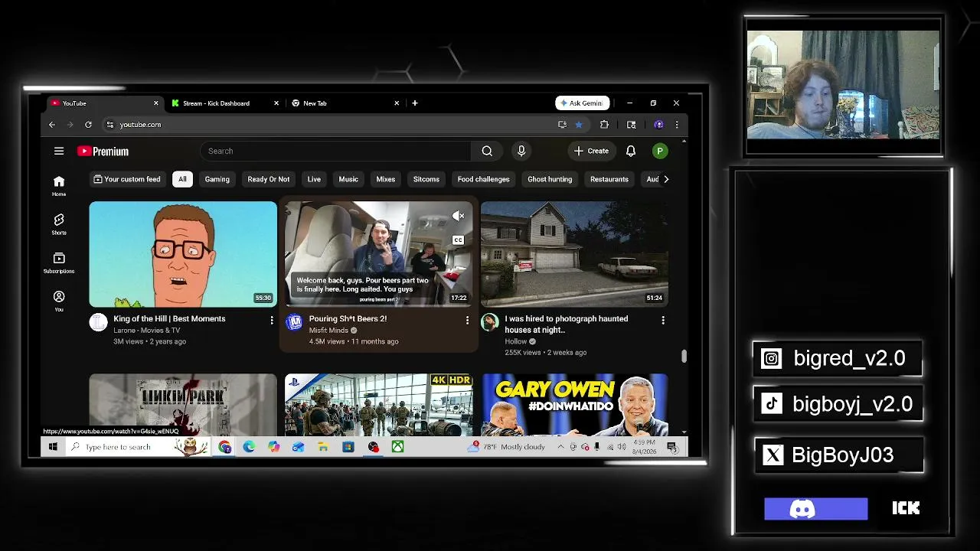This screenshot has height=551, width=980.
Task: Go to Home in the sidebar
Action: pyautogui.click(x=59, y=185)
